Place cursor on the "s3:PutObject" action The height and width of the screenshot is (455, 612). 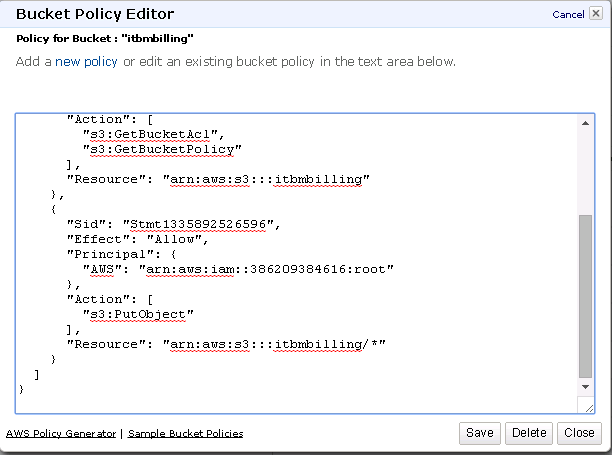(138, 315)
